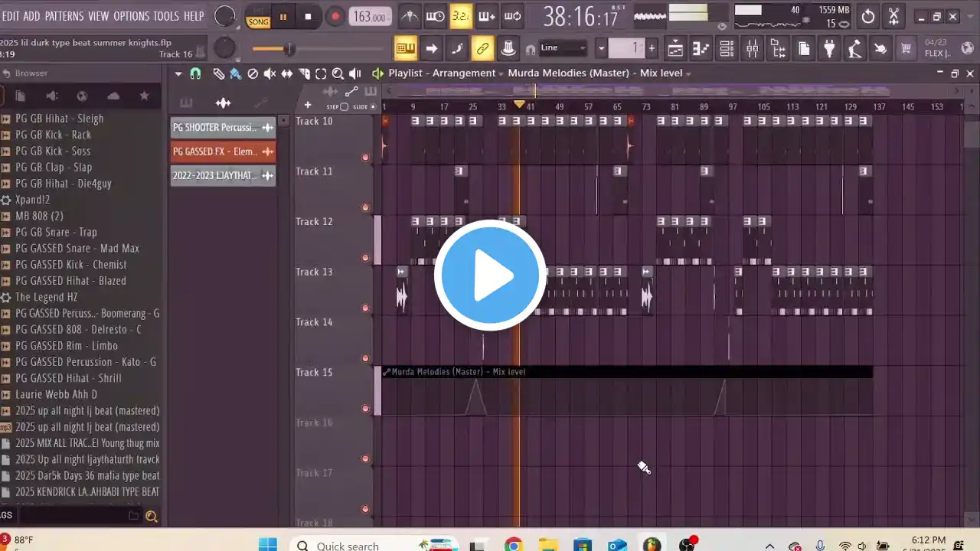Viewport: 980px width, 551px height.
Task: Stop playback with the stop button
Action: 308,16
